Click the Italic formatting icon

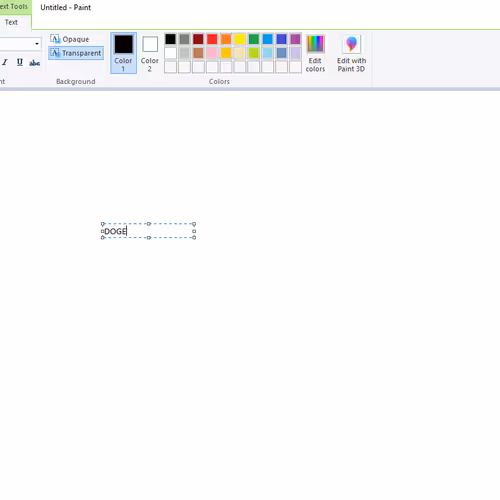pyautogui.click(x=5, y=62)
